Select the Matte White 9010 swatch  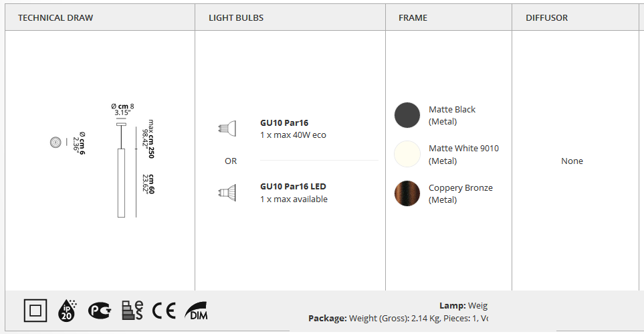[407, 154]
